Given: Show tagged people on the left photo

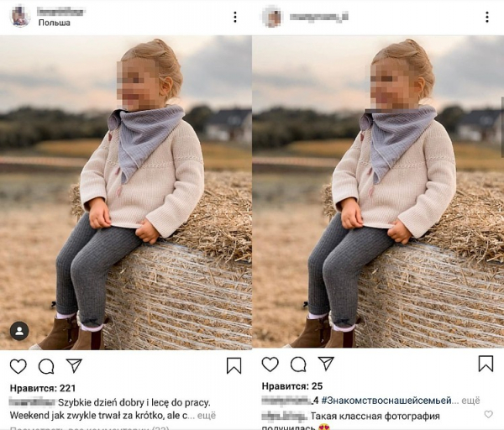Looking at the screenshot, I should pos(19,330).
